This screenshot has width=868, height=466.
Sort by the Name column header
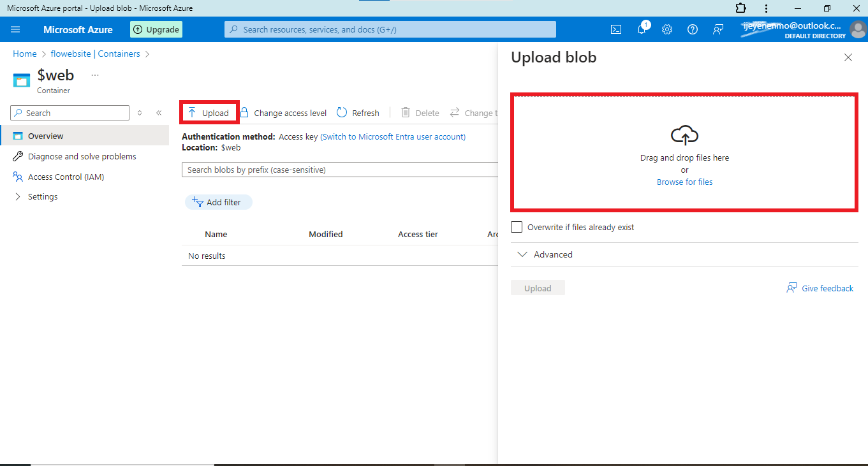pyautogui.click(x=216, y=235)
